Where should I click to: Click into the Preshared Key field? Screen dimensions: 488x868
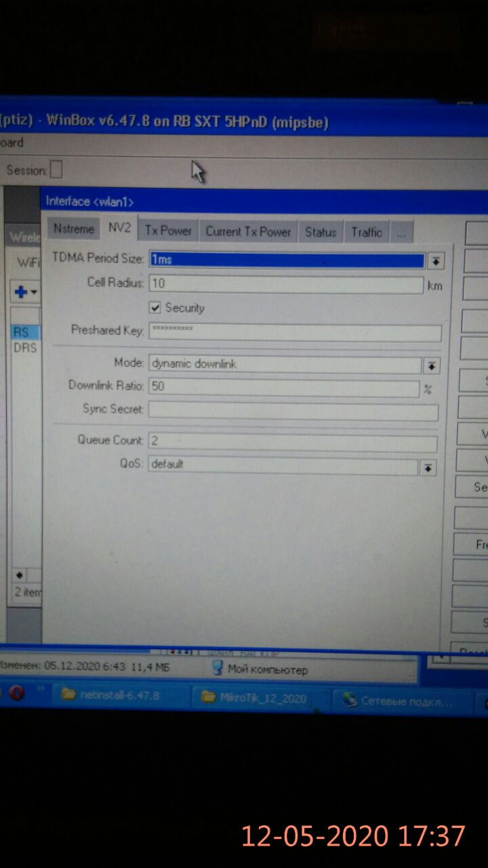point(295,332)
